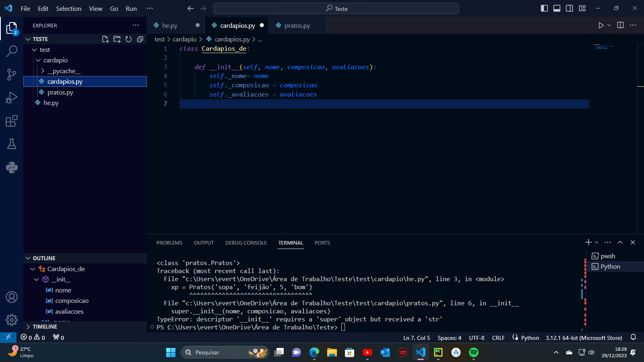Change Python language mode in status bar
Image resolution: width=644 pixels, height=362 pixels.
tap(530, 338)
